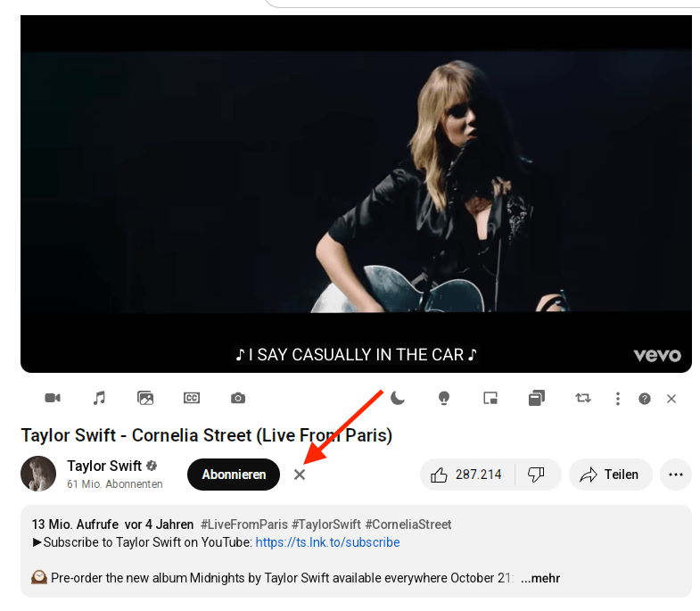
Task: Open Taylor Swift channel avatar
Action: (38, 474)
